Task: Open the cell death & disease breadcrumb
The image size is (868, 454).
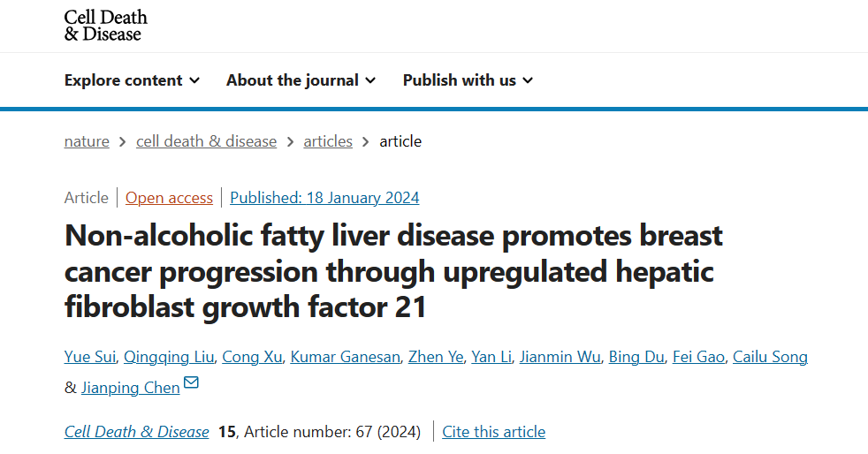Action: (x=206, y=141)
